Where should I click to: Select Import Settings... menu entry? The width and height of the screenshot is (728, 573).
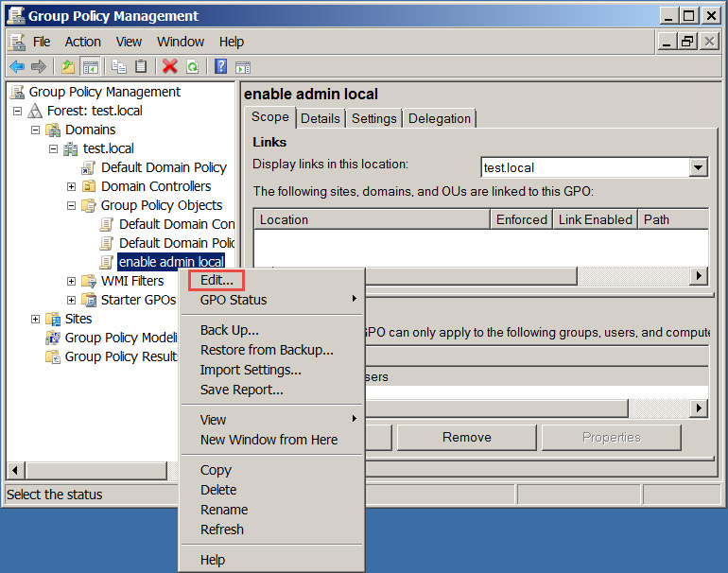coord(271,370)
